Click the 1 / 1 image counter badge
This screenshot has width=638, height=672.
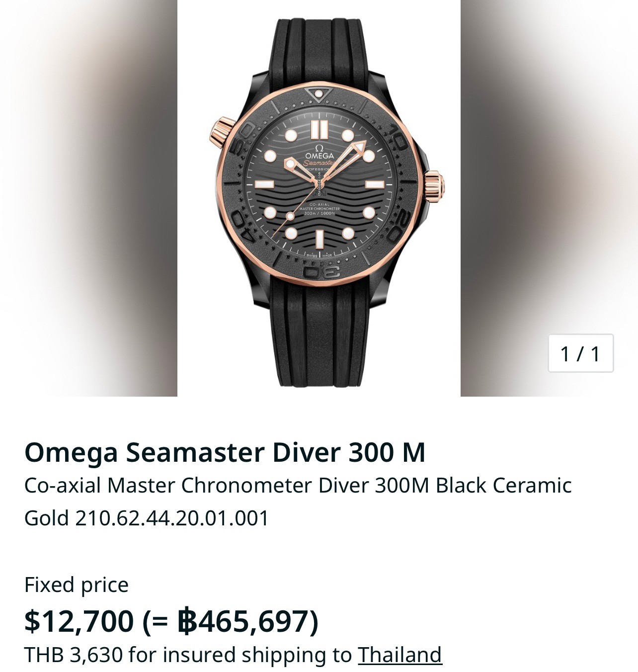click(580, 353)
